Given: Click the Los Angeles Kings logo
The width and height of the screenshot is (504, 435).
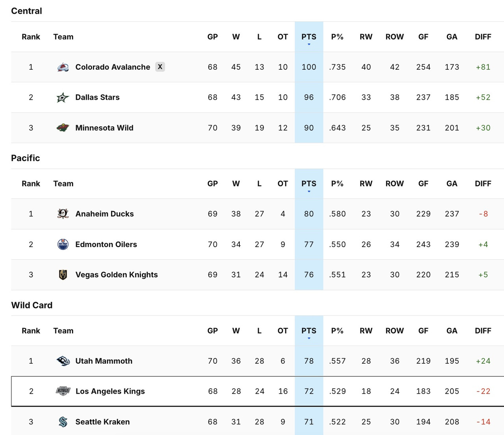Looking at the screenshot, I should coord(63,391).
